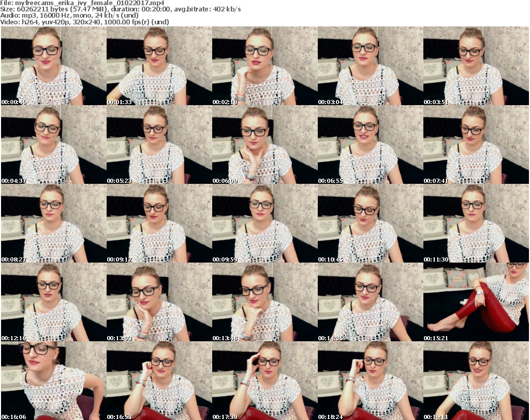Select the thumbnail frame at 00:17:39
Viewport: 530px width, 420px height.
(264, 381)
